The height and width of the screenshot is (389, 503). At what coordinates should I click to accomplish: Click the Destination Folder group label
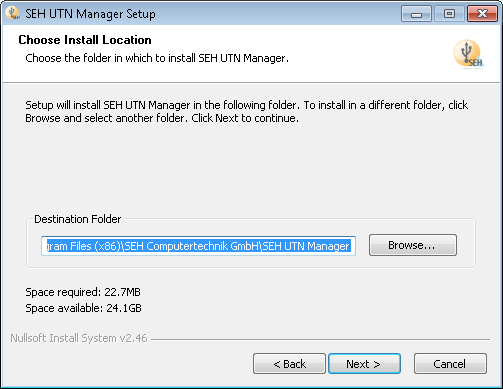point(78,219)
